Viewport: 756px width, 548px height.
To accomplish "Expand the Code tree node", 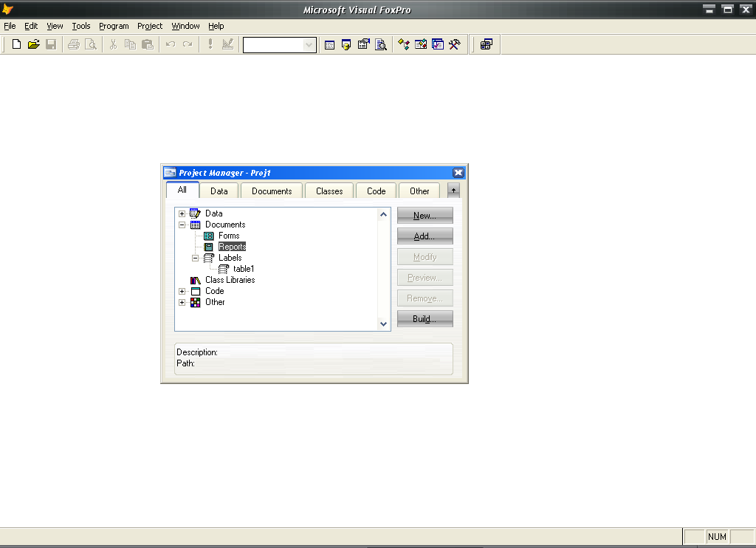I will tap(182, 292).
